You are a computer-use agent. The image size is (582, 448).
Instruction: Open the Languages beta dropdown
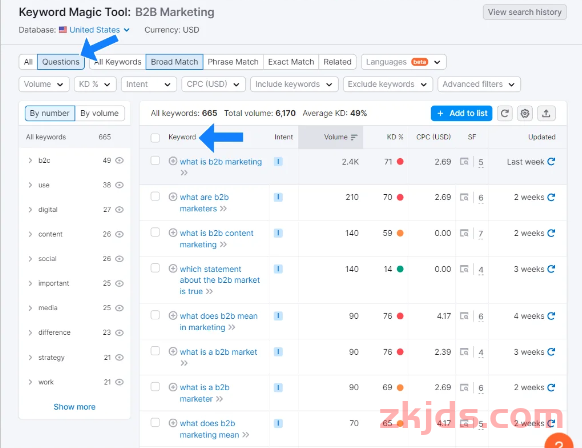click(404, 62)
